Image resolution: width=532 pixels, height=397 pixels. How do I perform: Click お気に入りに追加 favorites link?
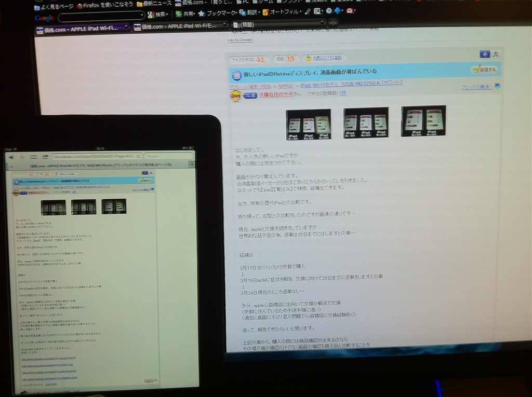[327, 58]
